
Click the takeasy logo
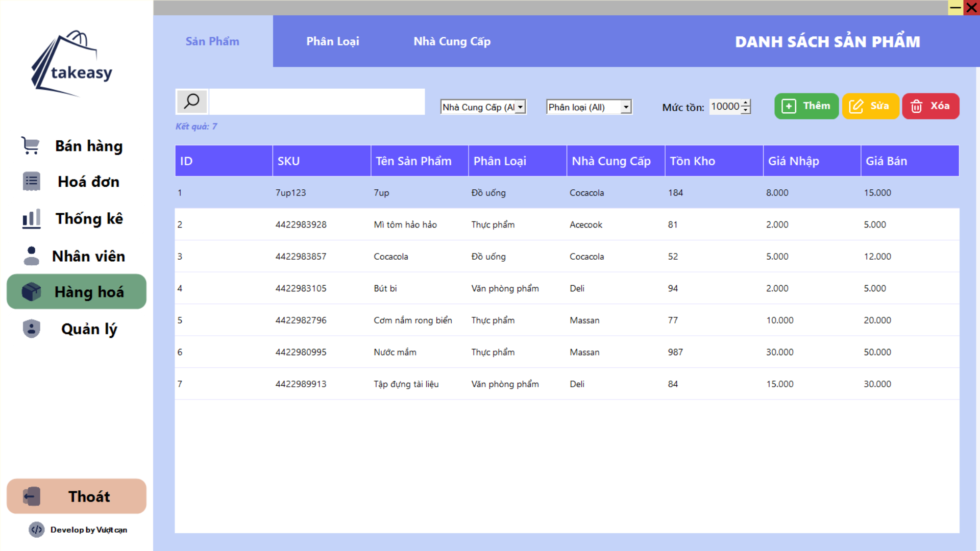click(x=72, y=64)
